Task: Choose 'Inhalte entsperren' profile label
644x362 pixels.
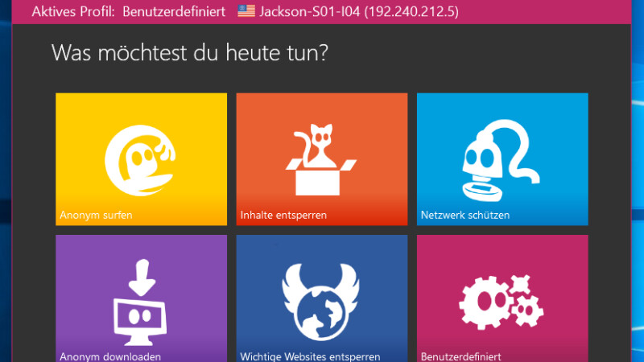Action: coord(283,215)
